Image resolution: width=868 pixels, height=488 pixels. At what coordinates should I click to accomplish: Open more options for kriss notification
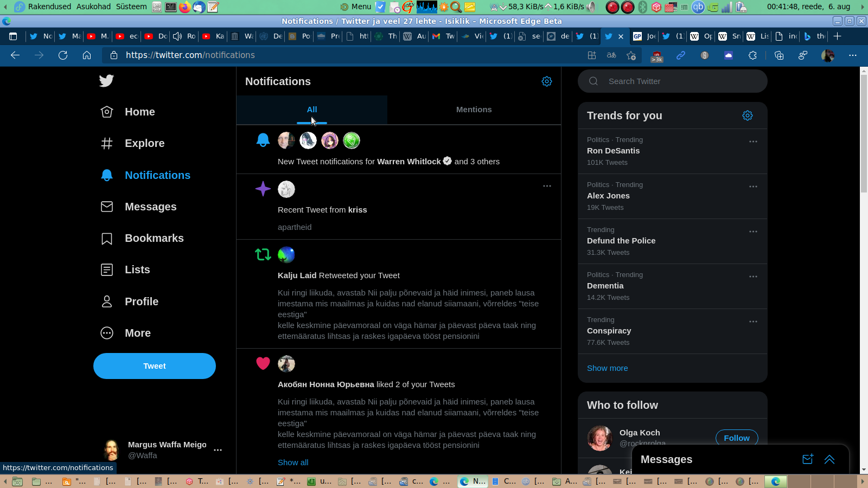pyautogui.click(x=547, y=186)
